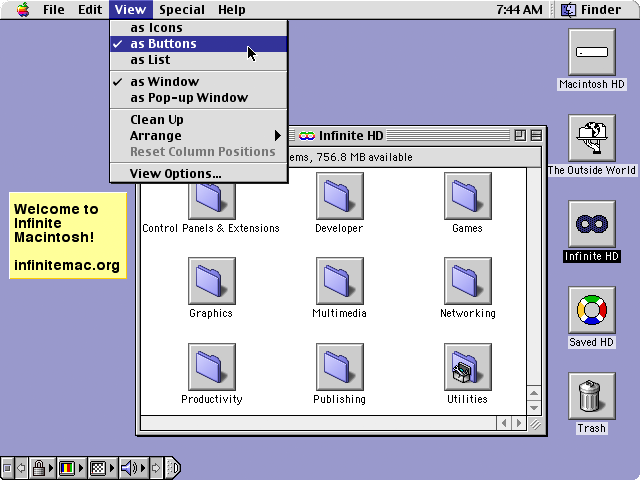This screenshot has height=480, width=640.
Task: Open the Special menu
Action: (182, 10)
